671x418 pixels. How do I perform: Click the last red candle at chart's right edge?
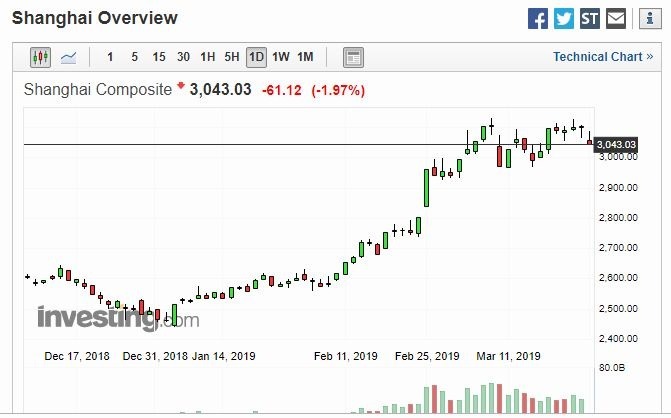click(x=590, y=142)
